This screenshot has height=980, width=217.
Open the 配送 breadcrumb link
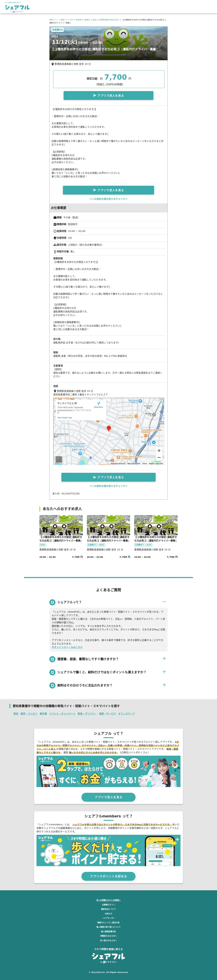95,20
